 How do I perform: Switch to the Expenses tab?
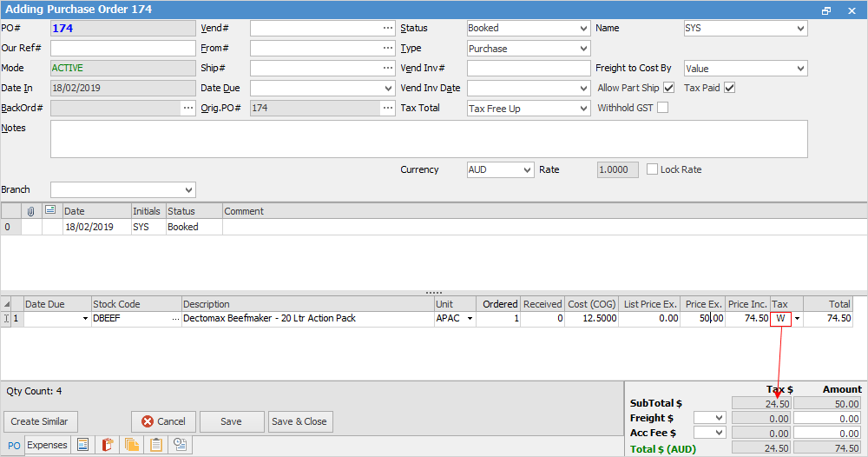pyautogui.click(x=47, y=445)
